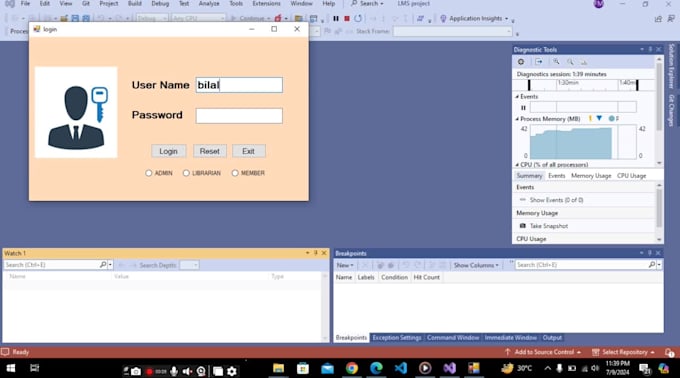Open the New breakpoint dropdown
This screenshot has height=378, width=680.
click(345, 265)
